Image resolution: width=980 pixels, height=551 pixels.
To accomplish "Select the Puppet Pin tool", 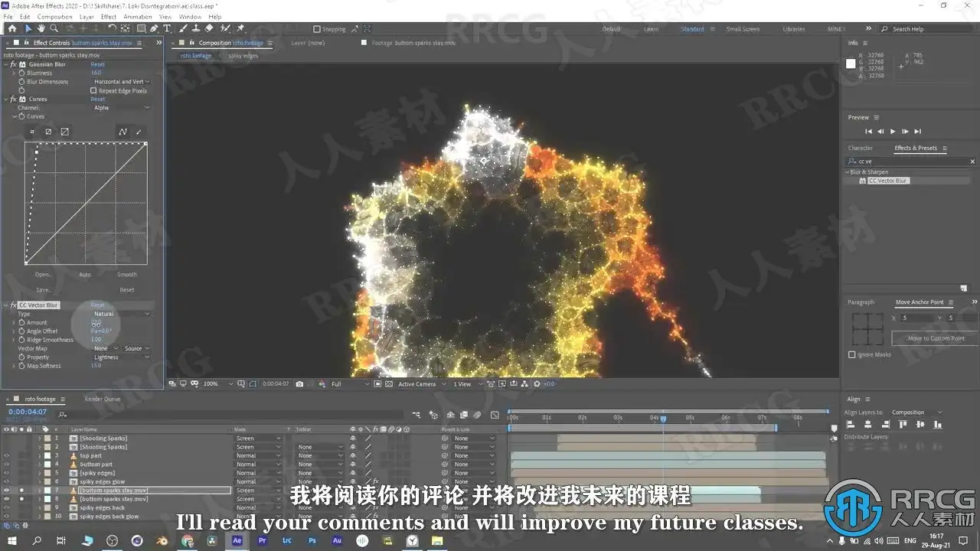I will (240, 28).
